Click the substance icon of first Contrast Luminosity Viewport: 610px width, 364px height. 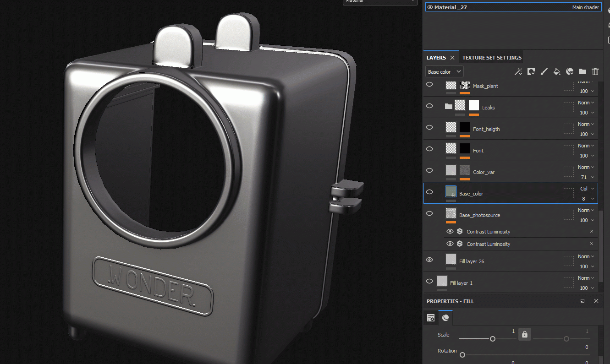[460, 232]
